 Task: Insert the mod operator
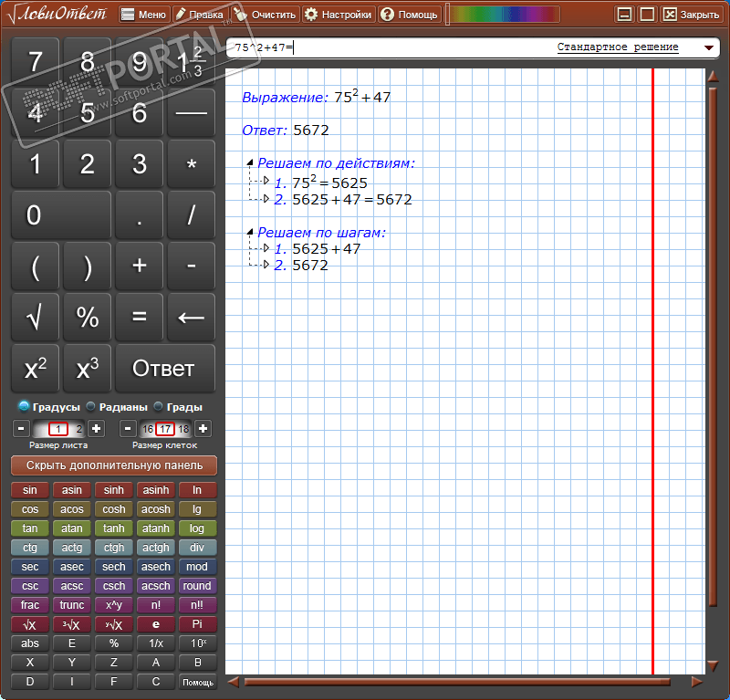(197, 567)
